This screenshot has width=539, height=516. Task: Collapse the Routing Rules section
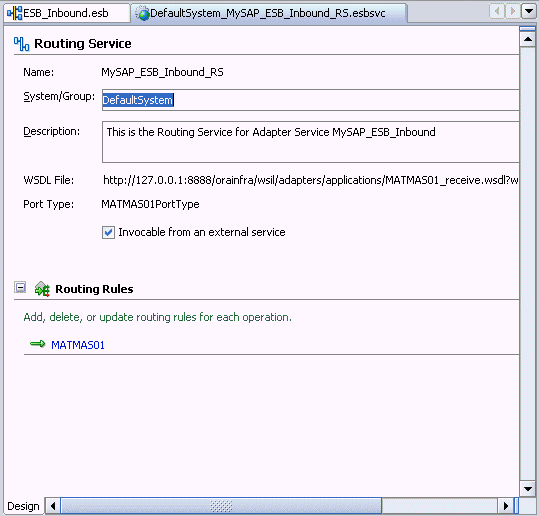[x=20, y=287]
